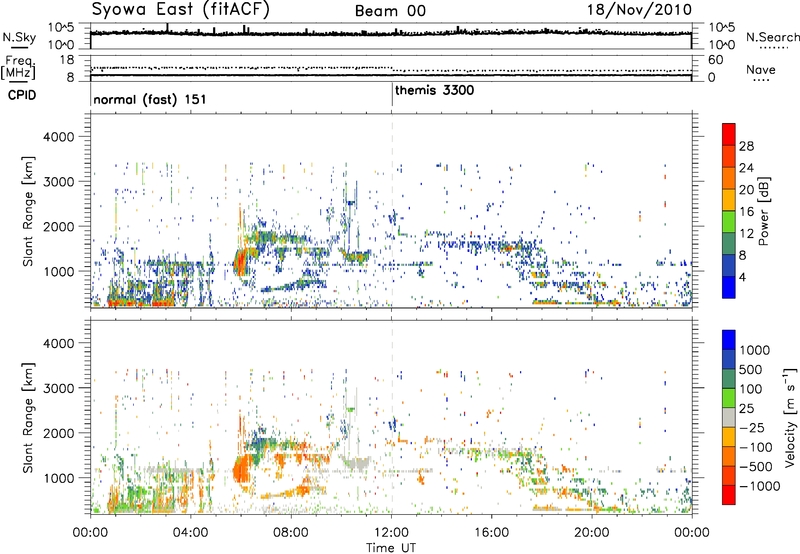Click the '500' positive velocity tick
The image size is (800, 554).
click(751, 370)
